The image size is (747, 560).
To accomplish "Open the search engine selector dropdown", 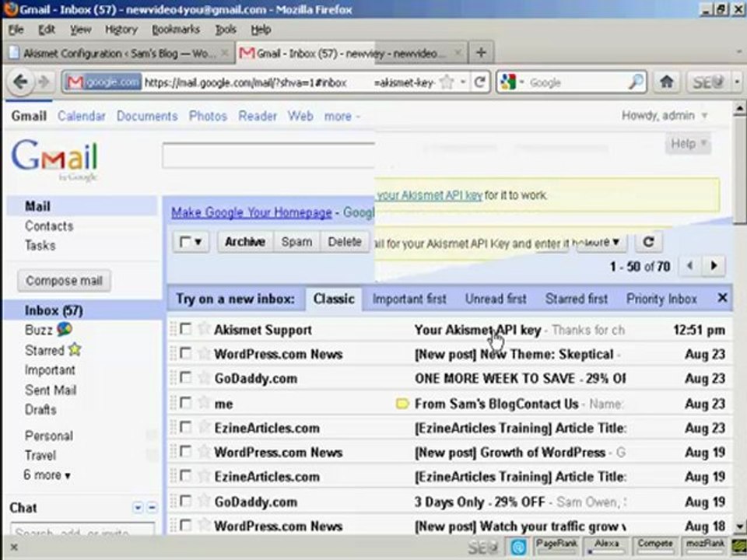I will 521,82.
